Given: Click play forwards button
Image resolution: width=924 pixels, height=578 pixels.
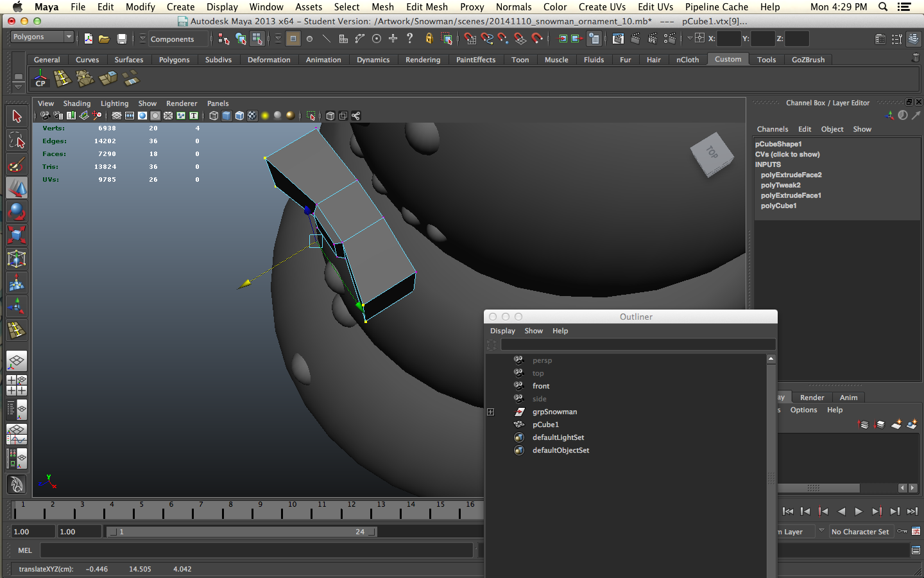Looking at the screenshot, I should (859, 511).
